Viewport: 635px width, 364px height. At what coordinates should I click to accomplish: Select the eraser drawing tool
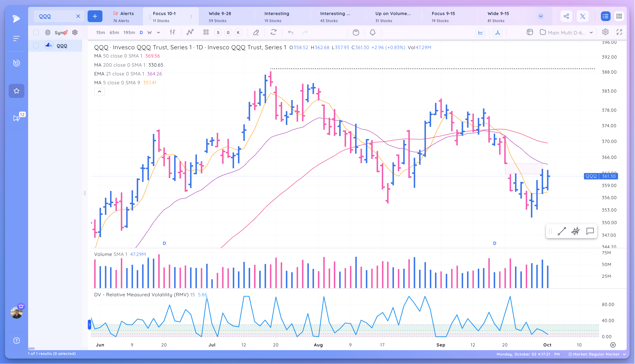click(256, 32)
